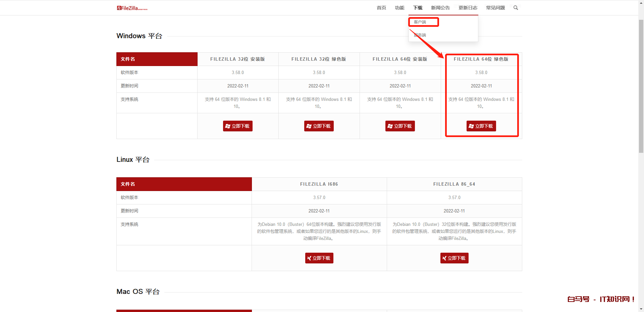Download FileZilla 32位 绿色版
The height and width of the screenshot is (312, 644).
(319, 126)
